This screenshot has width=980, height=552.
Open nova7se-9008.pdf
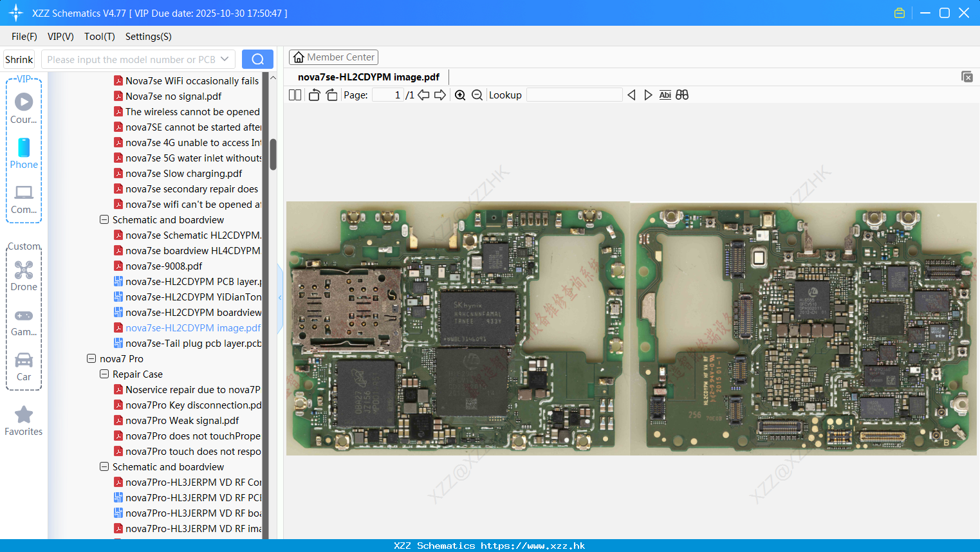tap(163, 266)
